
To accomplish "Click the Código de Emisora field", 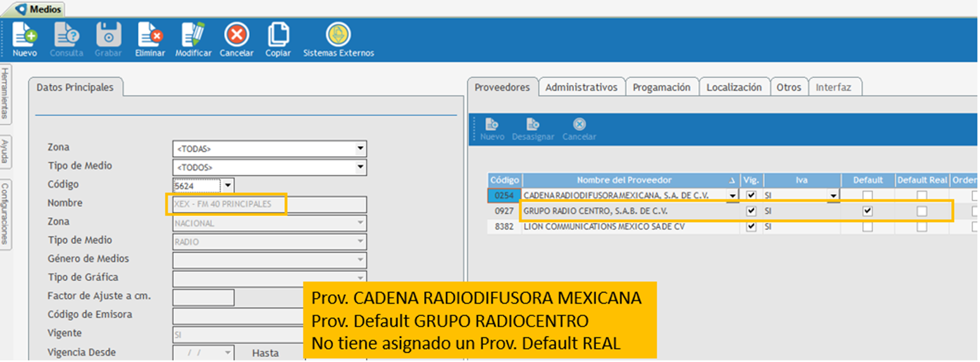I will (239, 316).
